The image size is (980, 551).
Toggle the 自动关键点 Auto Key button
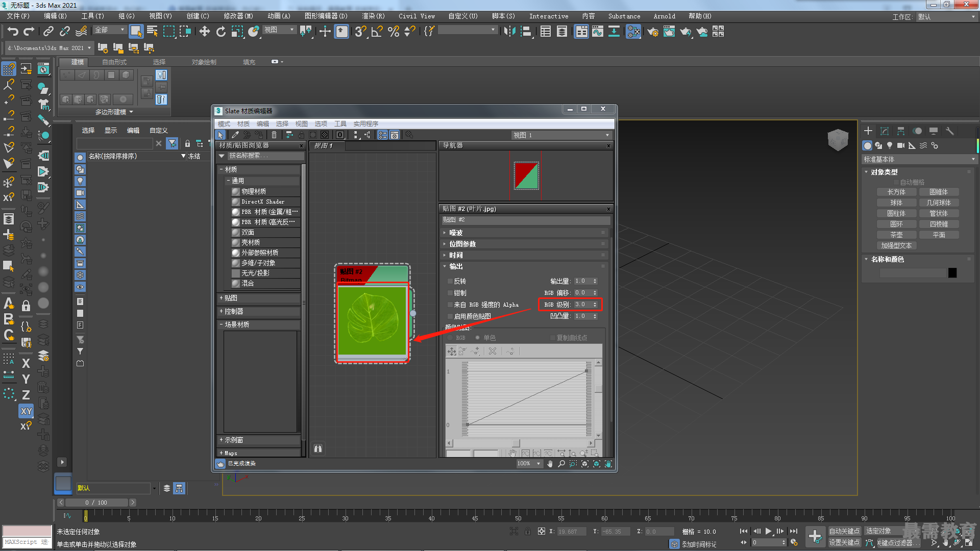pos(844,531)
